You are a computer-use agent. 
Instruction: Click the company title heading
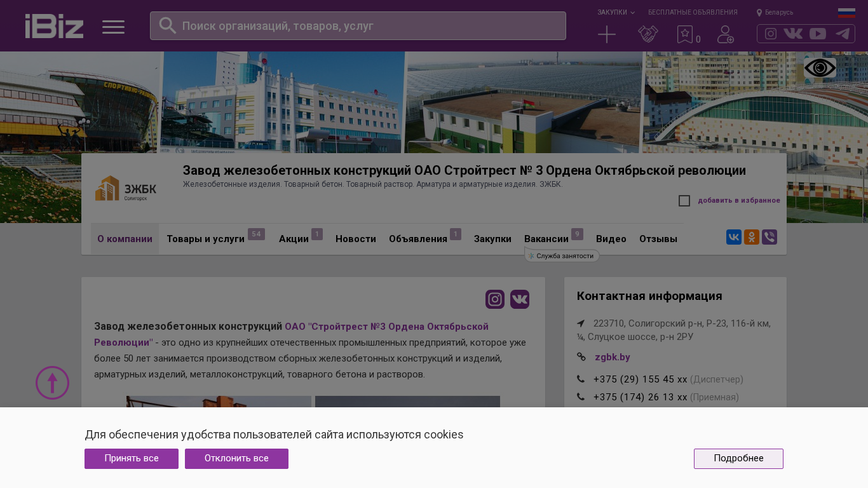click(465, 170)
